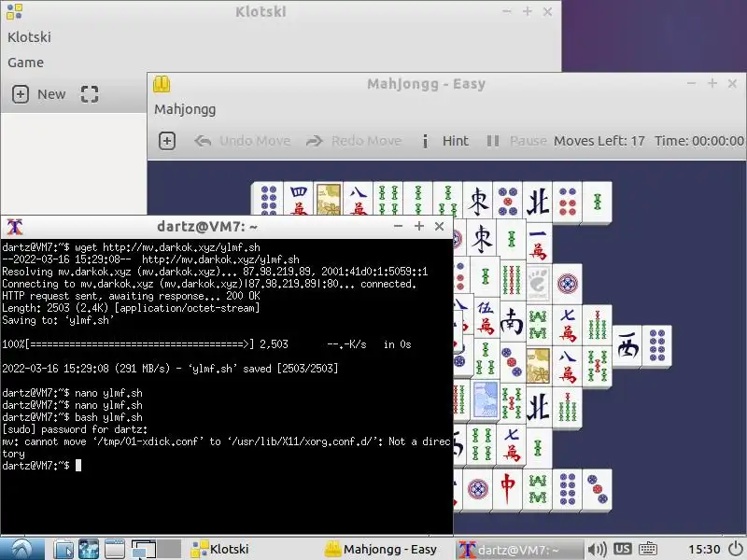Viewport: 747px width, 560px height.
Task: Select the dartz@VM7 terminal taskbar button
Action: pyautogui.click(x=518, y=549)
